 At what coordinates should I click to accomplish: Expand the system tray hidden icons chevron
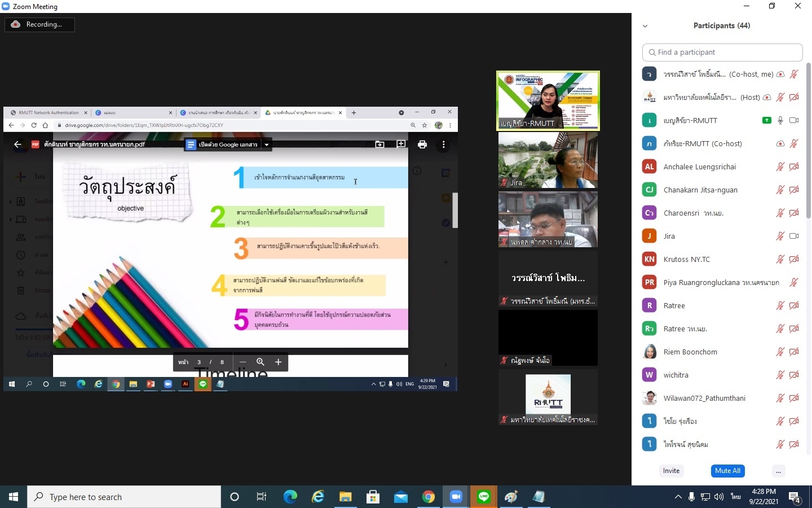point(678,497)
